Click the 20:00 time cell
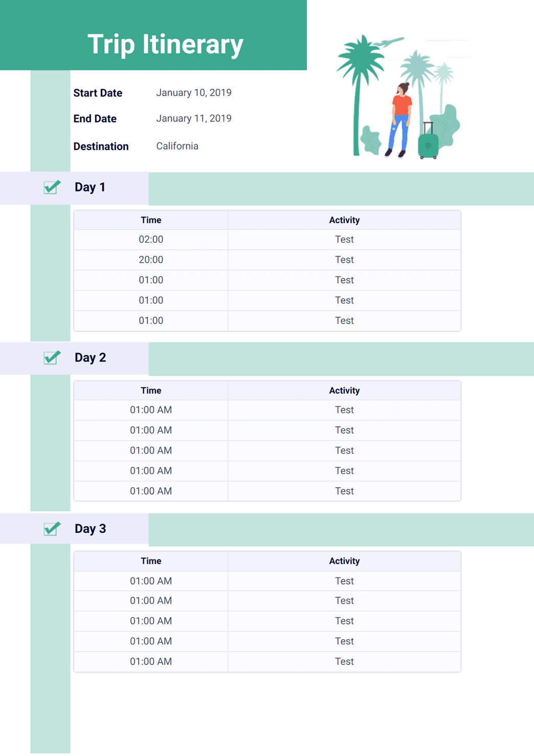 [x=151, y=260]
